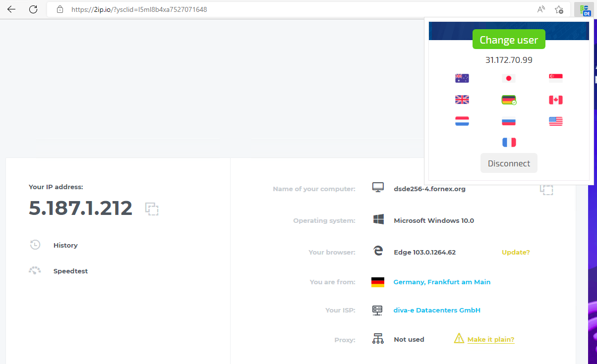Select the Japan flag server
Image resolution: width=597 pixels, height=364 pixels.
[508, 78]
